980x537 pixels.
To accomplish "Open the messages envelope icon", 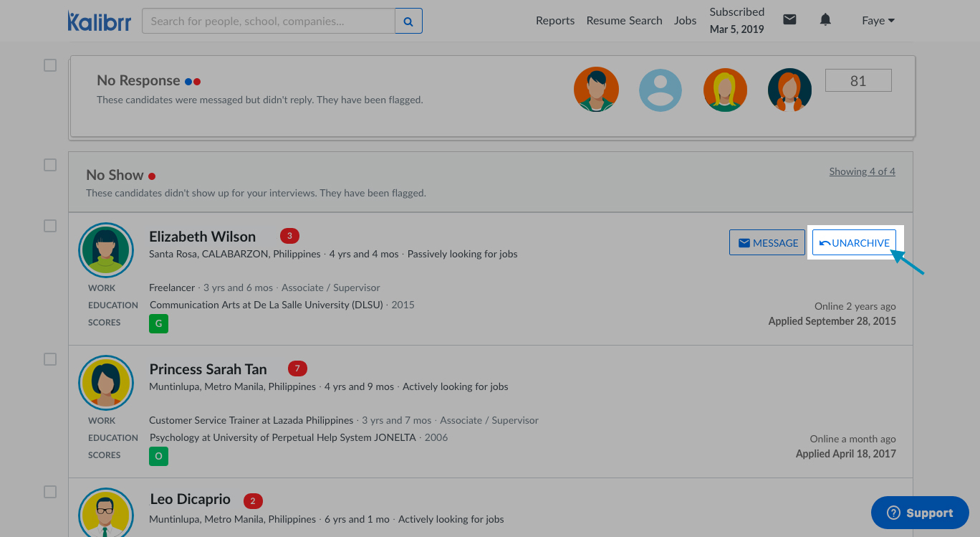I will tap(789, 20).
